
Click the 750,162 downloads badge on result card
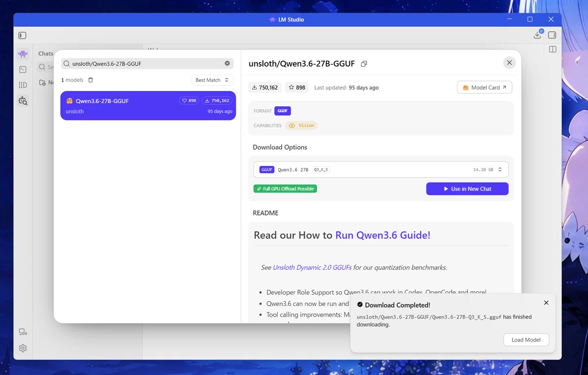pos(217,100)
